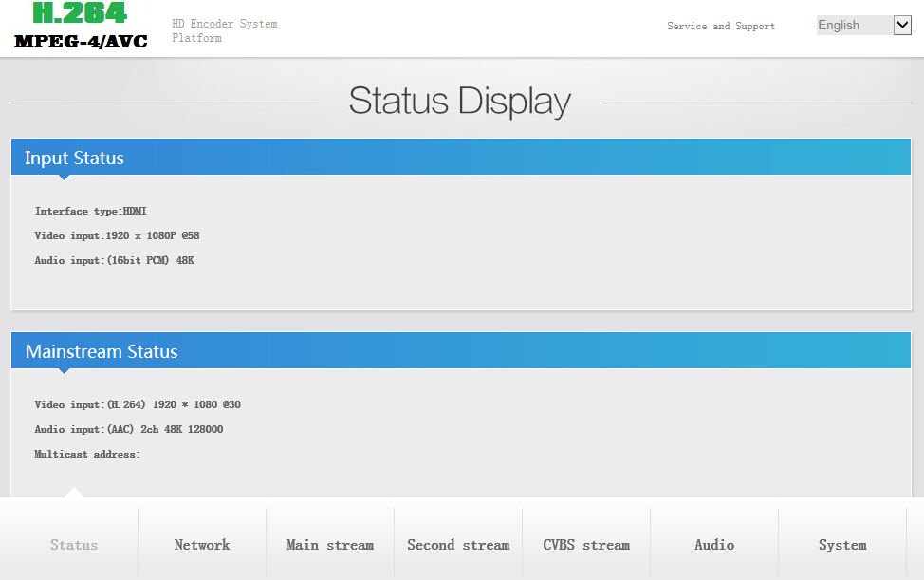Go to the Main stream tab
This screenshot has height=580, width=924.
(x=330, y=545)
